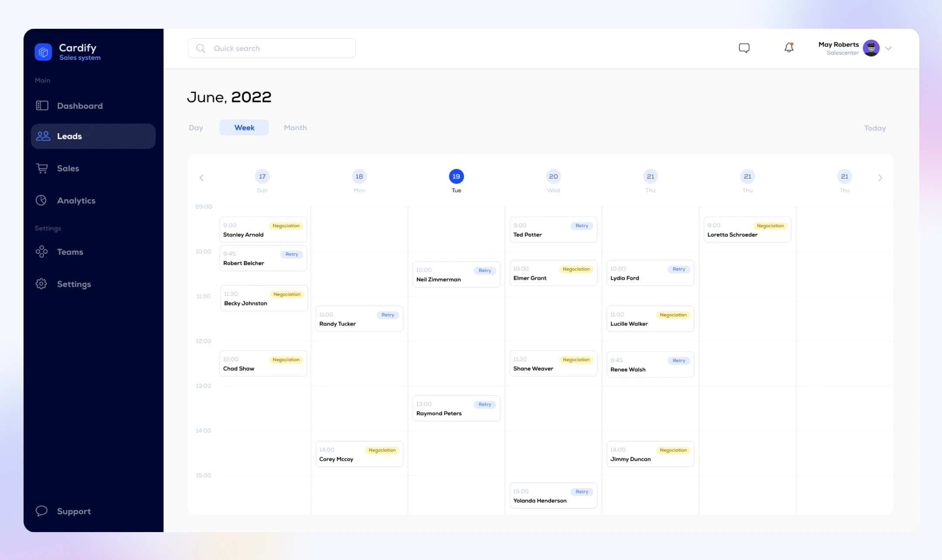942x560 pixels.
Task: Click the Negociation tag on Stanley Arnold
Action: click(286, 225)
